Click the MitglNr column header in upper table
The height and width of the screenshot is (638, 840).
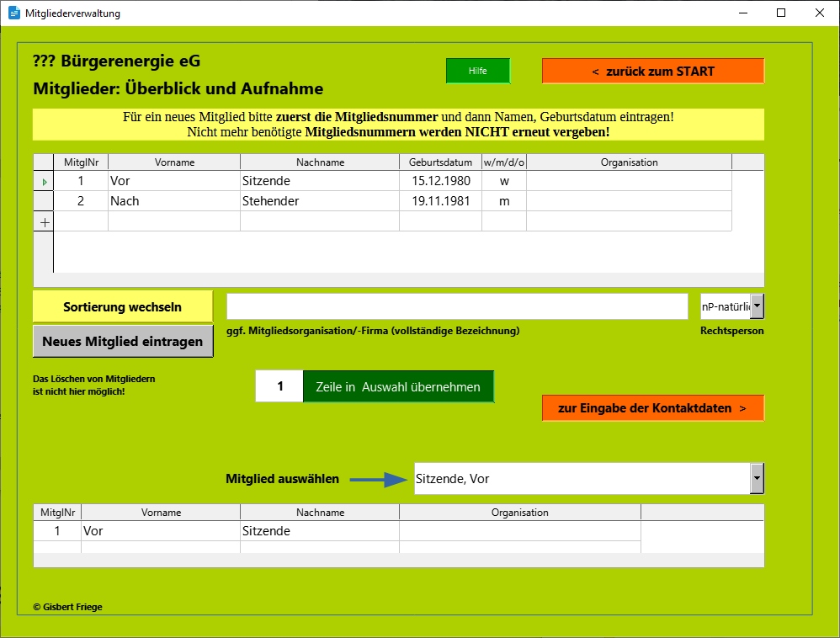(81, 162)
